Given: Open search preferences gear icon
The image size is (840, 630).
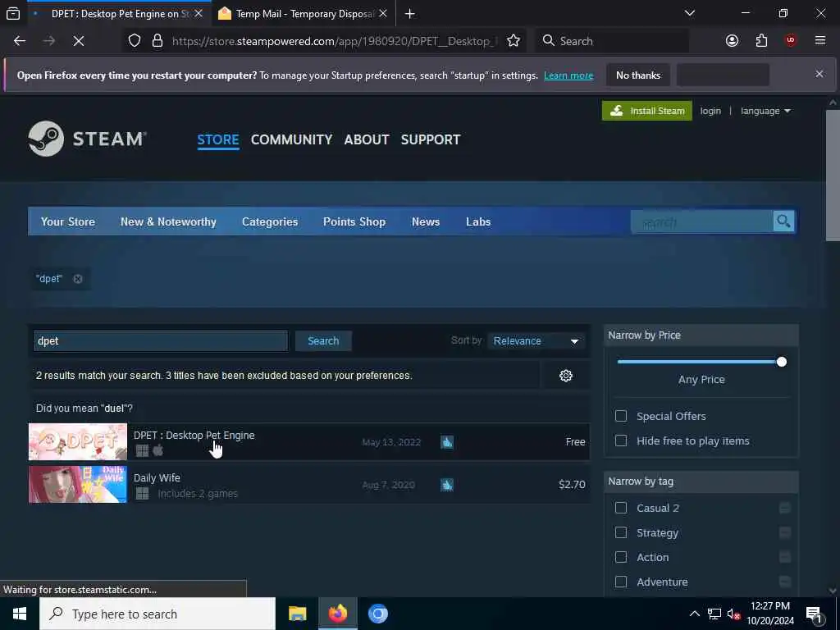Looking at the screenshot, I should pos(566,376).
